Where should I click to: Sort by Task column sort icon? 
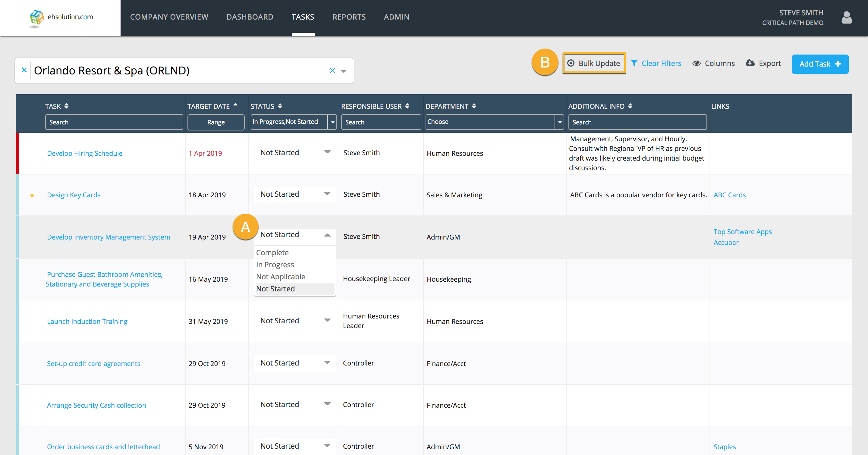(66, 106)
